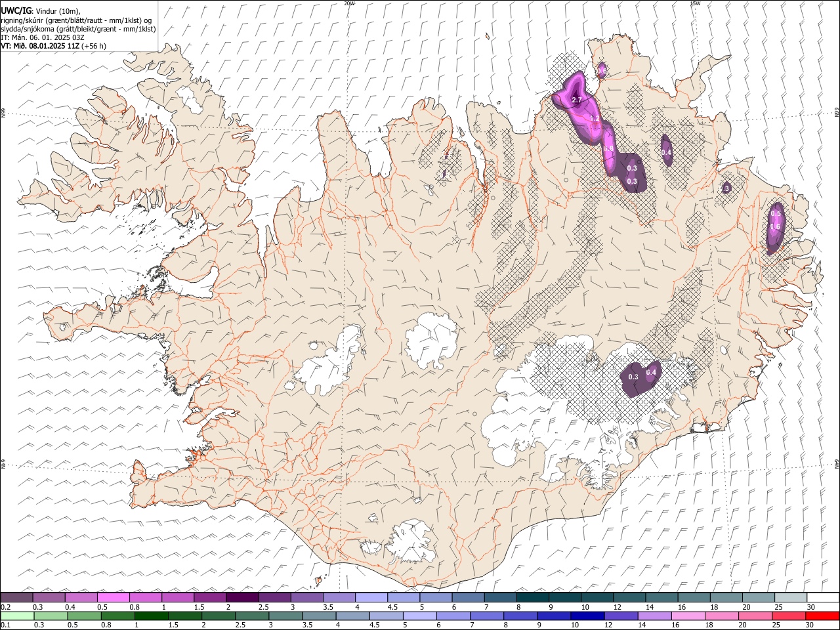Click the label 0.1 under the lower color scale

(5, 625)
